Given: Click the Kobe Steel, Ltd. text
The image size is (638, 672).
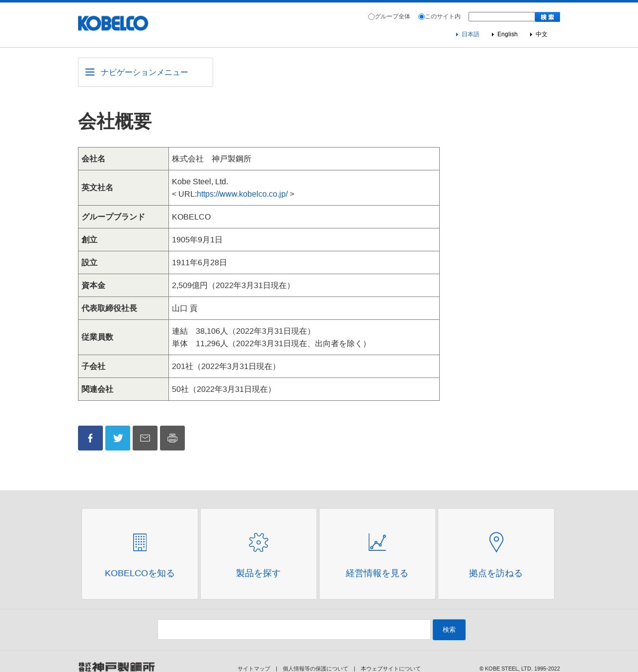Looking at the screenshot, I should click(200, 182).
